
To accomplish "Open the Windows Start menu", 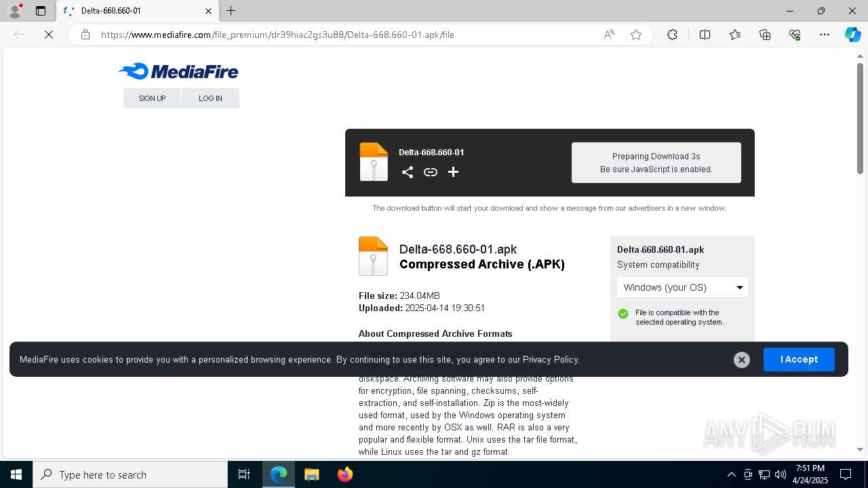I will [16, 474].
